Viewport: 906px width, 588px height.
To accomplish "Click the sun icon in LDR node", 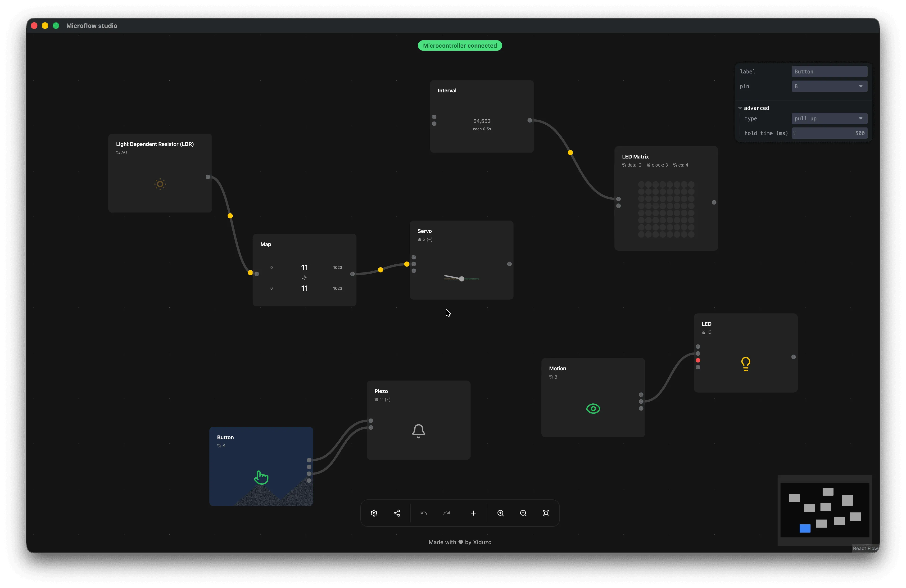I will point(160,184).
